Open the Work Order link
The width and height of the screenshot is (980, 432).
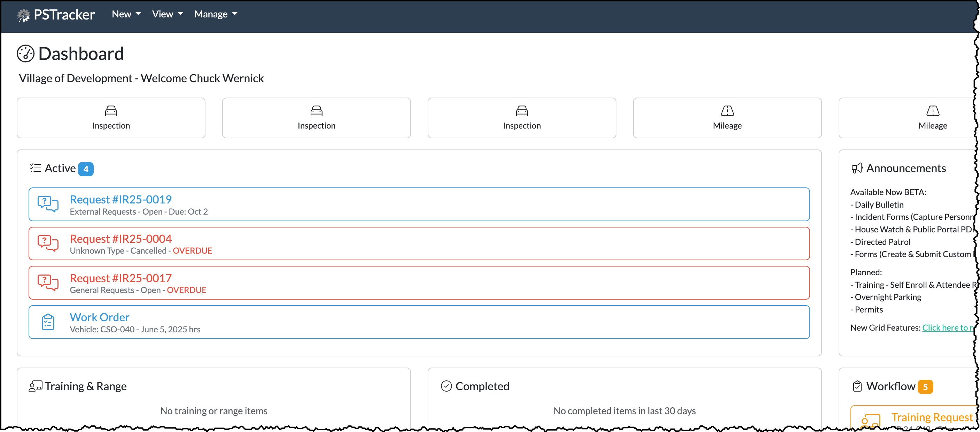99,317
